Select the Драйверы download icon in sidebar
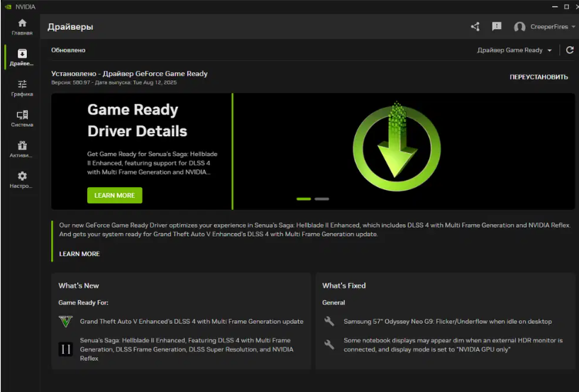The width and height of the screenshot is (579, 392). coord(22,54)
